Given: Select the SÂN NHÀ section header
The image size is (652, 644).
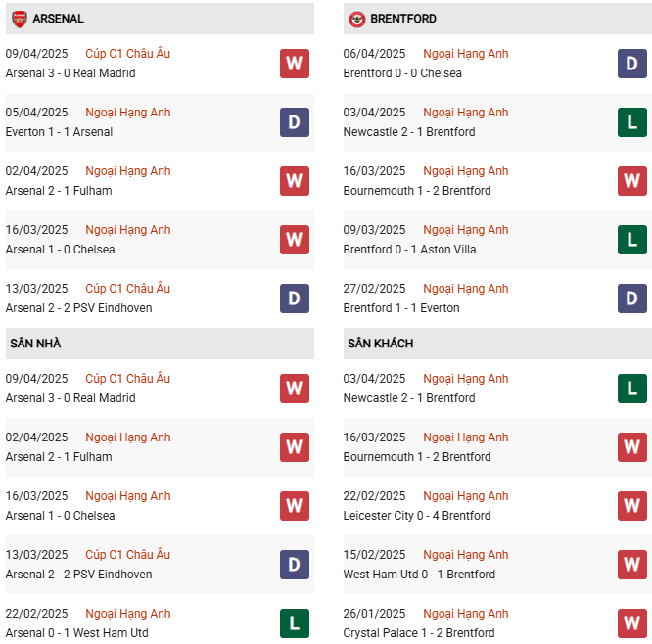Looking at the screenshot, I should (x=35, y=344).
